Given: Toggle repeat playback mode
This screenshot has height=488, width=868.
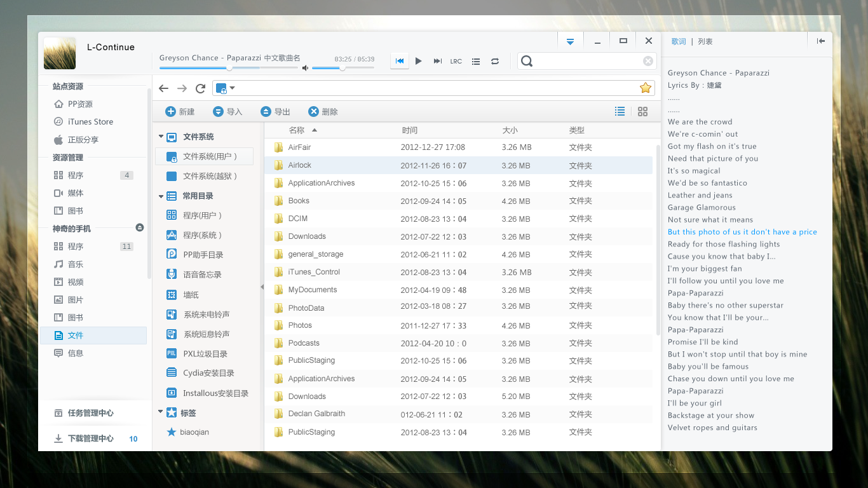Looking at the screenshot, I should (x=495, y=62).
